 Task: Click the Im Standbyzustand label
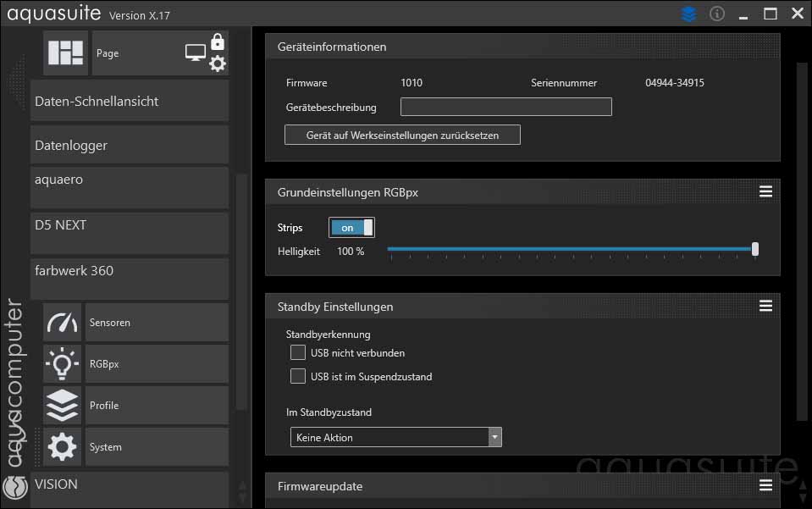[329, 412]
